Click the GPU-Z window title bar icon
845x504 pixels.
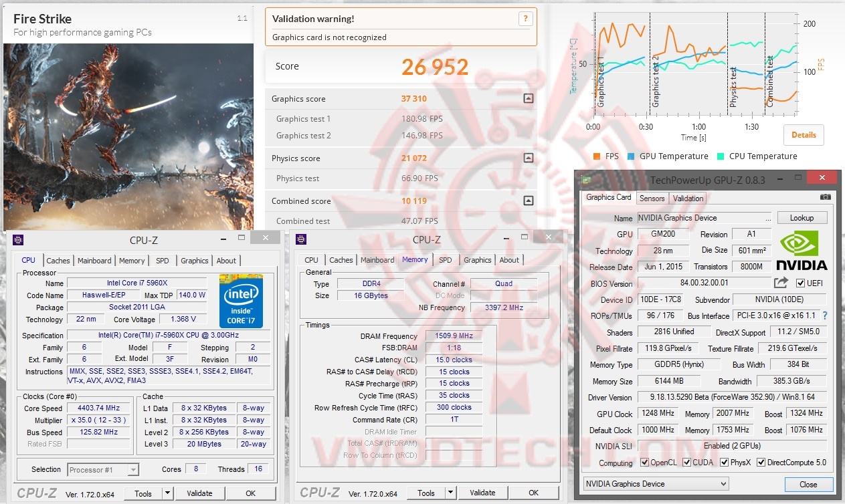click(x=587, y=179)
